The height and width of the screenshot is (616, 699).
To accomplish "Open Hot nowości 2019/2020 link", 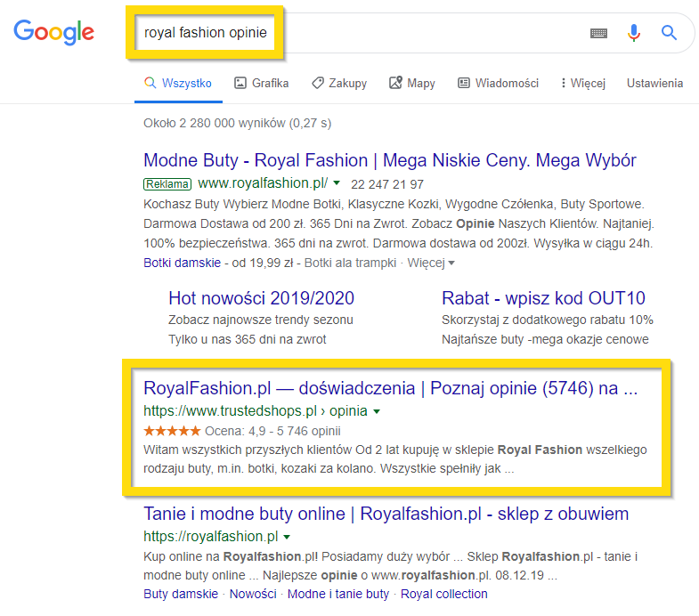I will coord(261,298).
